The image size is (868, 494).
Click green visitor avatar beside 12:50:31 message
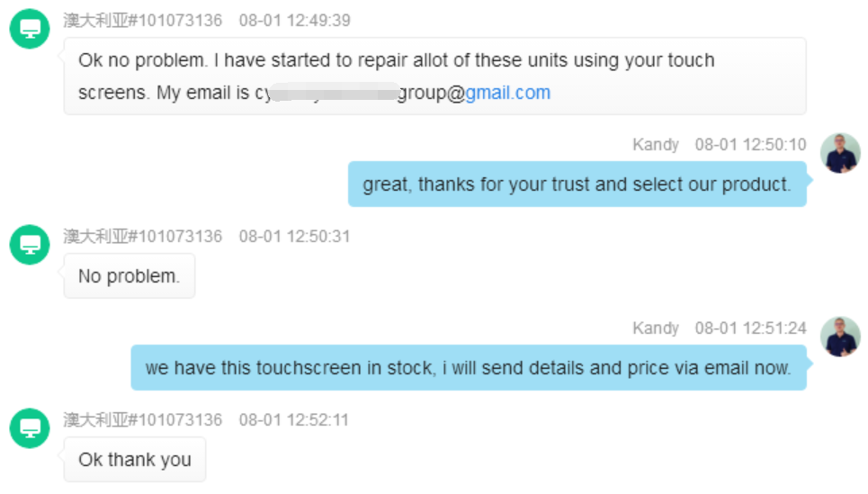pos(30,244)
